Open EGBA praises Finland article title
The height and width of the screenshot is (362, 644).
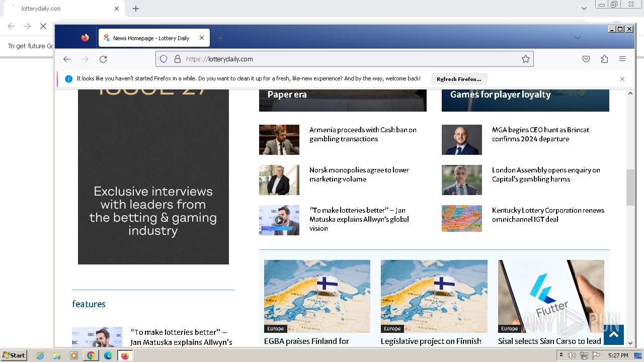click(x=306, y=341)
